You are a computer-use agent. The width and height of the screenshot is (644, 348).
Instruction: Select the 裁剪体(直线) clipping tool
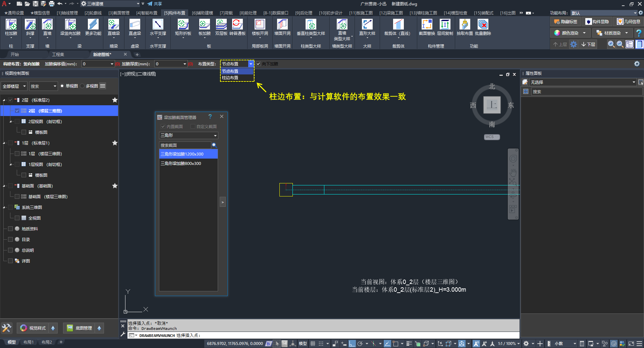398,27
